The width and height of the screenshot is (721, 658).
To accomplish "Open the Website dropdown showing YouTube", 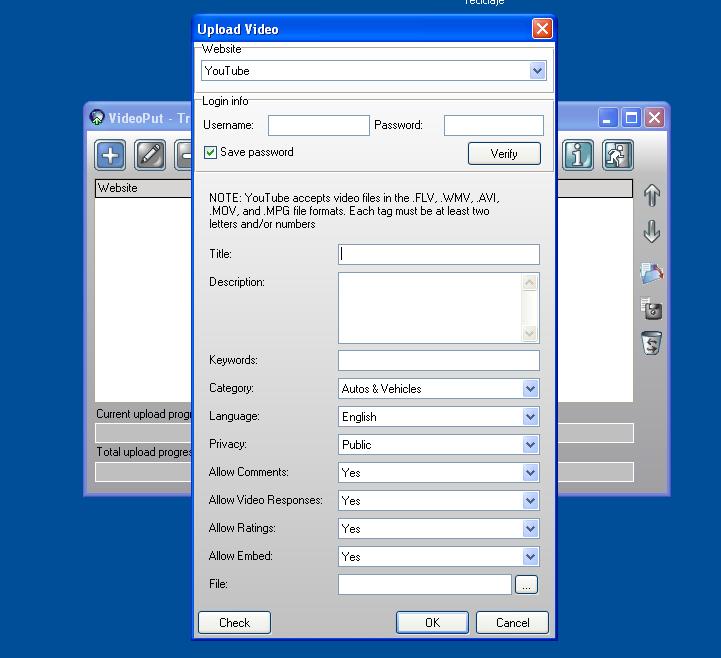I will click(374, 71).
